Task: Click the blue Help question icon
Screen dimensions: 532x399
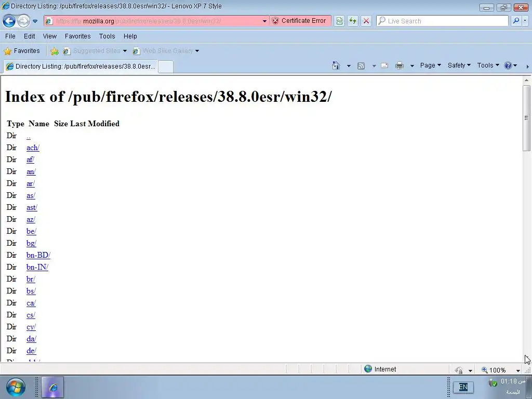Action: [508, 65]
